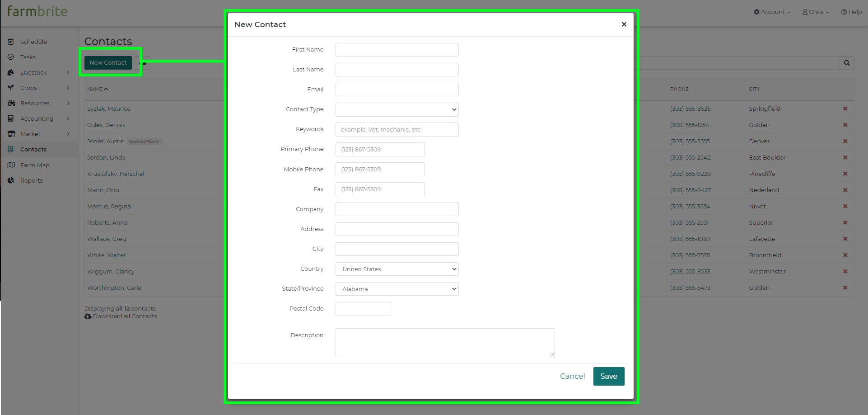Click the Mobile Phone field
The height and width of the screenshot is (415, 868).
pyautogui.click(x=380, y=169)
